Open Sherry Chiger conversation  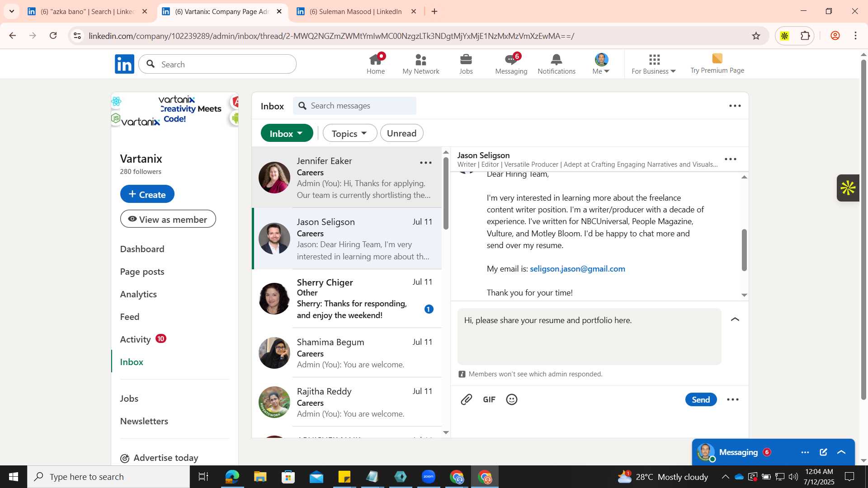point(347,299)
